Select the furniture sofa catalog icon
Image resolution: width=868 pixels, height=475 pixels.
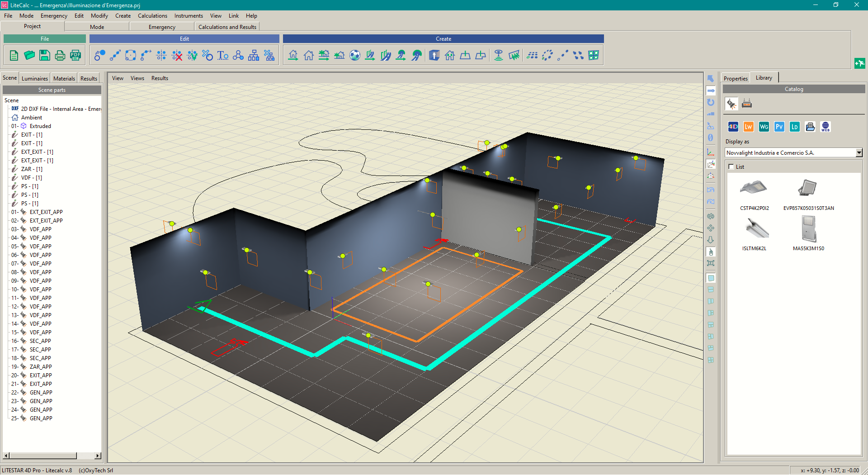click(747, 104)
